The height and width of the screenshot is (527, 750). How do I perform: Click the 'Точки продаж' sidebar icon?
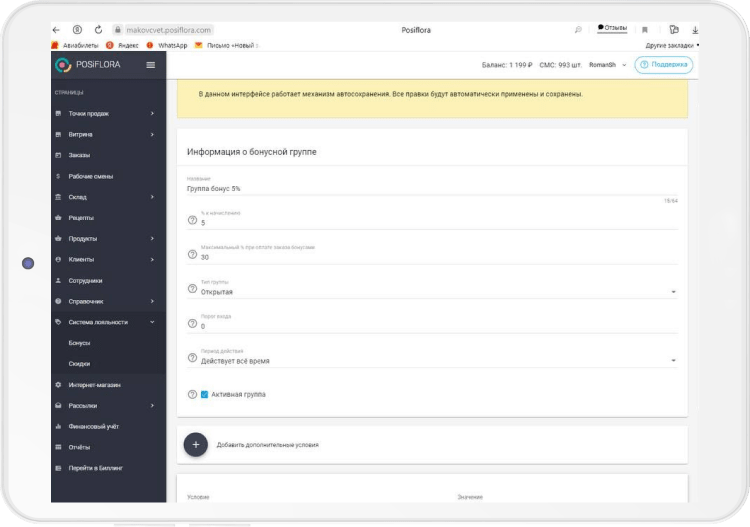[58, 113]
